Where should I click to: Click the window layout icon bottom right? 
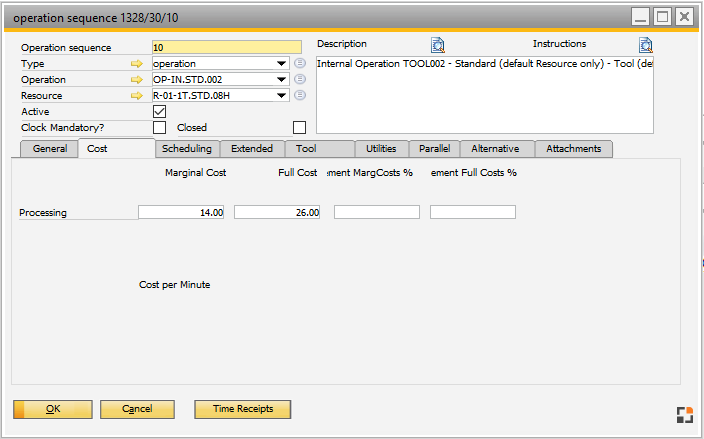pos(683,414)
